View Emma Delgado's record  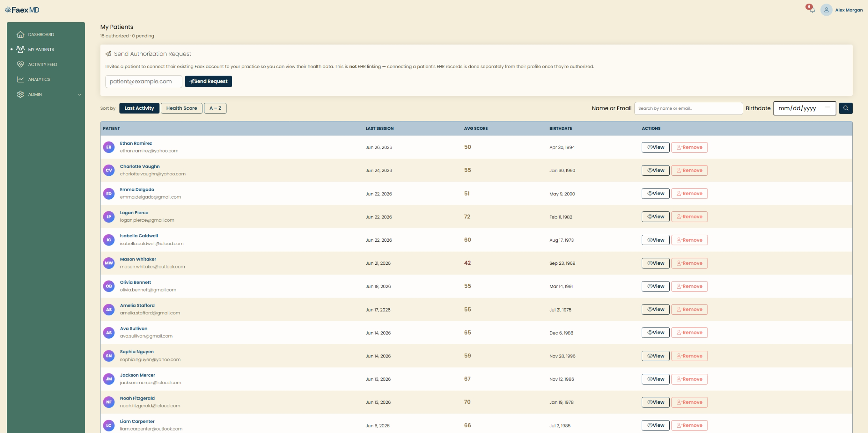pos(655,194)
